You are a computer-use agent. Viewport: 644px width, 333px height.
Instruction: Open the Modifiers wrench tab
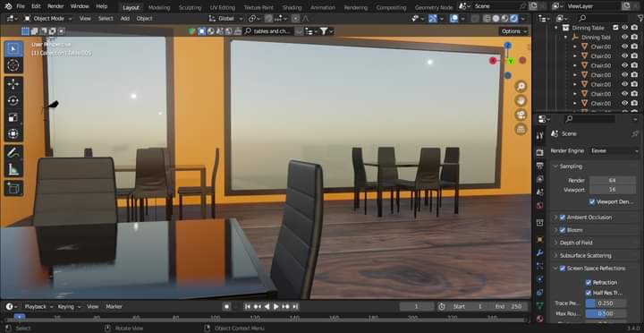[x=539, y=252]
